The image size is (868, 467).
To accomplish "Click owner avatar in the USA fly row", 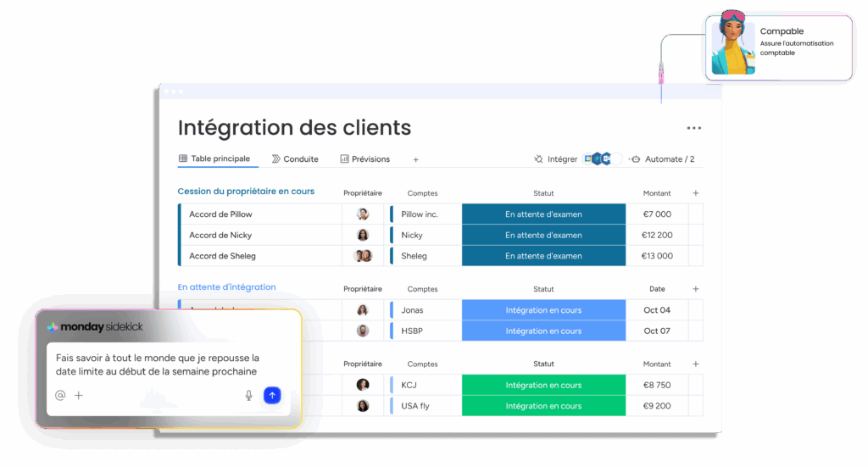I will point(363,406).
